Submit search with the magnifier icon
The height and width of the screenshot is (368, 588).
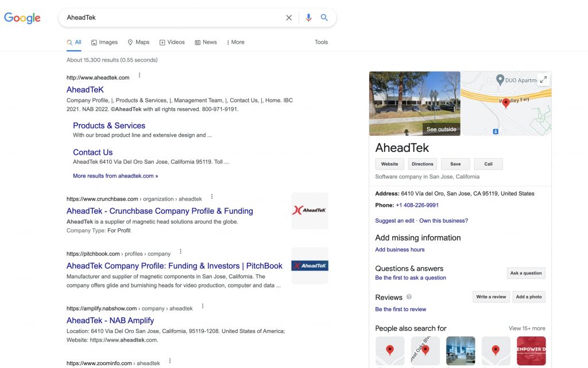(324, 18)
